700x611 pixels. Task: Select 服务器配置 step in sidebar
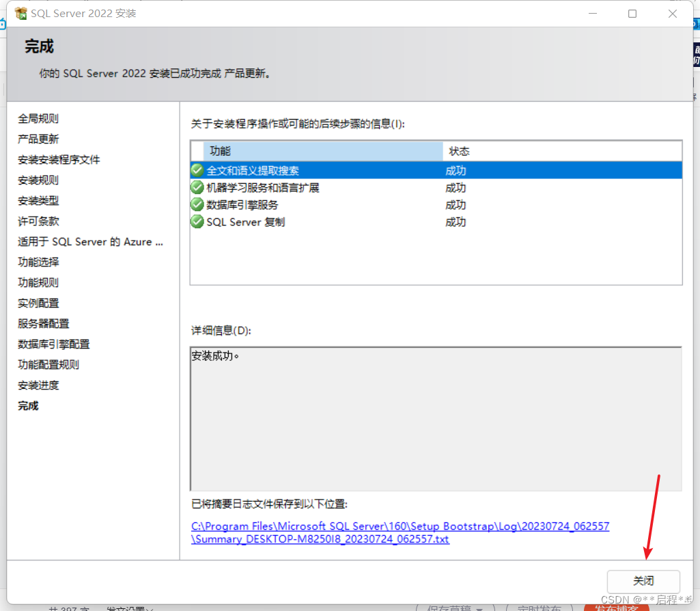pos(44,323)
